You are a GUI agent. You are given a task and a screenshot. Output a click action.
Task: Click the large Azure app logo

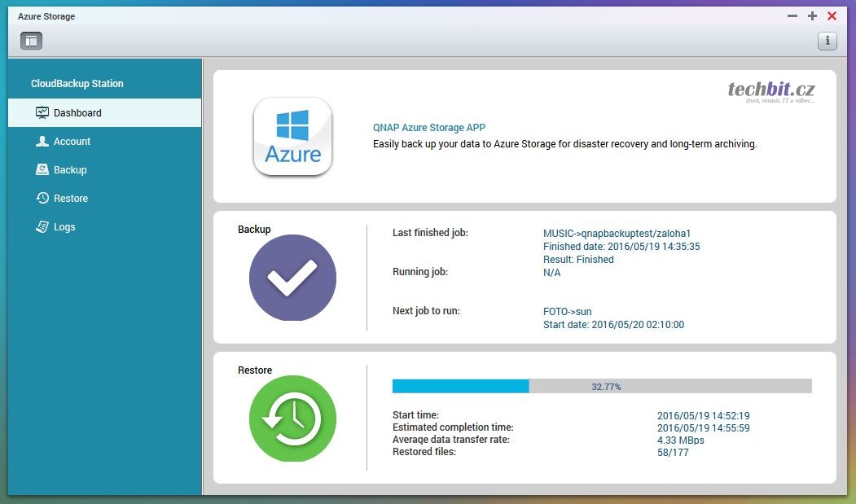click(x=292, y=137)
